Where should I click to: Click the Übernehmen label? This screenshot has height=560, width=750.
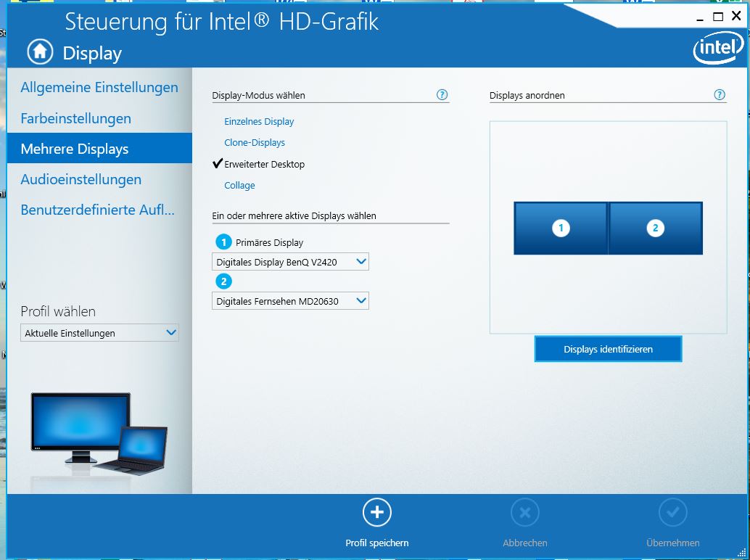pyautogui.click(x=673, y=543)
